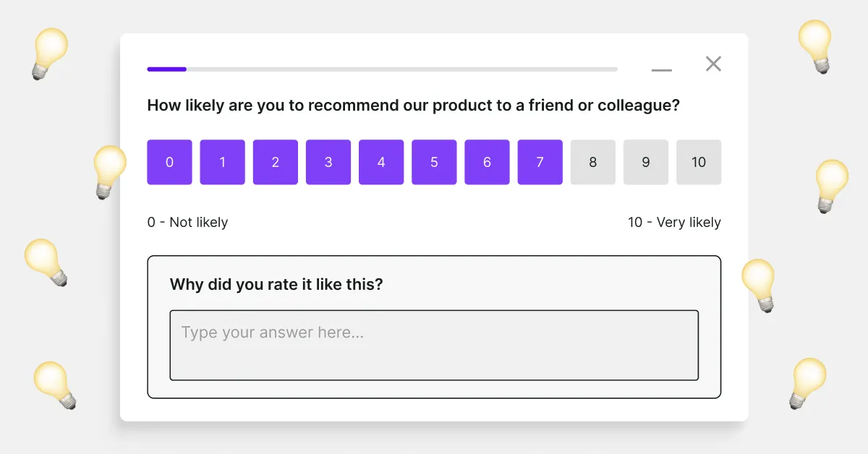
Task: Choose score 4 on NPS scale
Action: (x=381, y=162)
